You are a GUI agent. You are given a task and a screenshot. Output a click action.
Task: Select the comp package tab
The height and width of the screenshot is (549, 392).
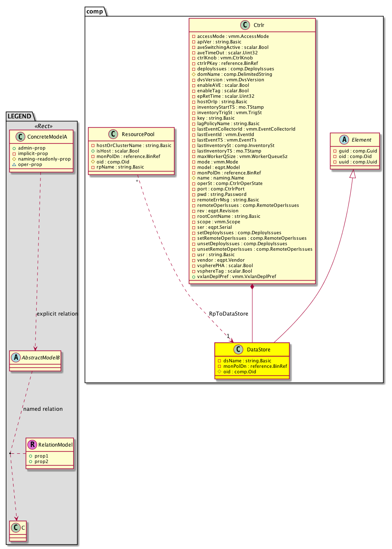click(x=95, y=11)
